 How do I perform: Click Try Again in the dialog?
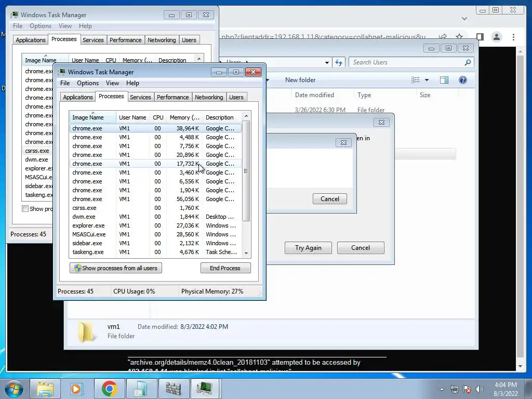308,248
